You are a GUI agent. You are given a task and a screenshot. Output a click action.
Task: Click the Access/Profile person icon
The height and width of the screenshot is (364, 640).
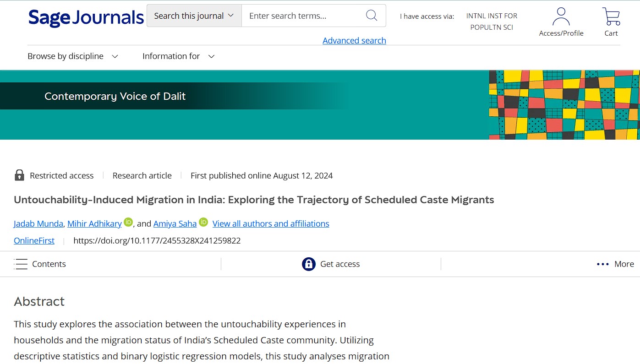(x=561, y=16)
